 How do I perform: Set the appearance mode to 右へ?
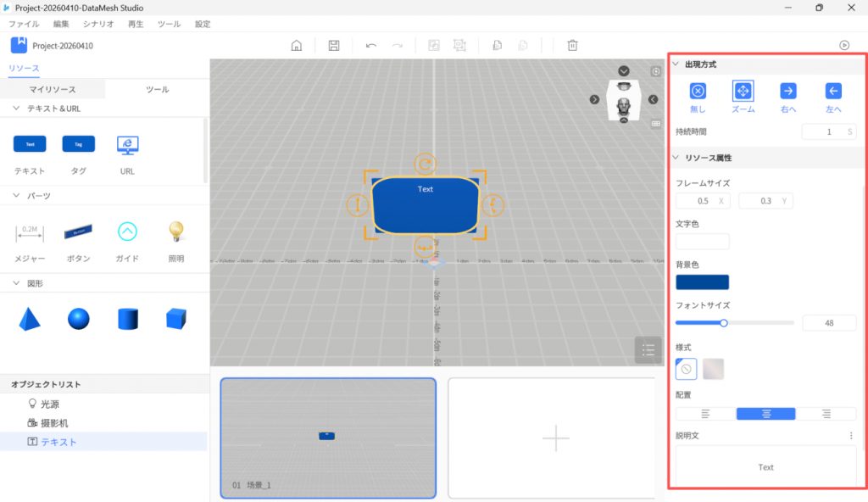[x=787, y=92]
